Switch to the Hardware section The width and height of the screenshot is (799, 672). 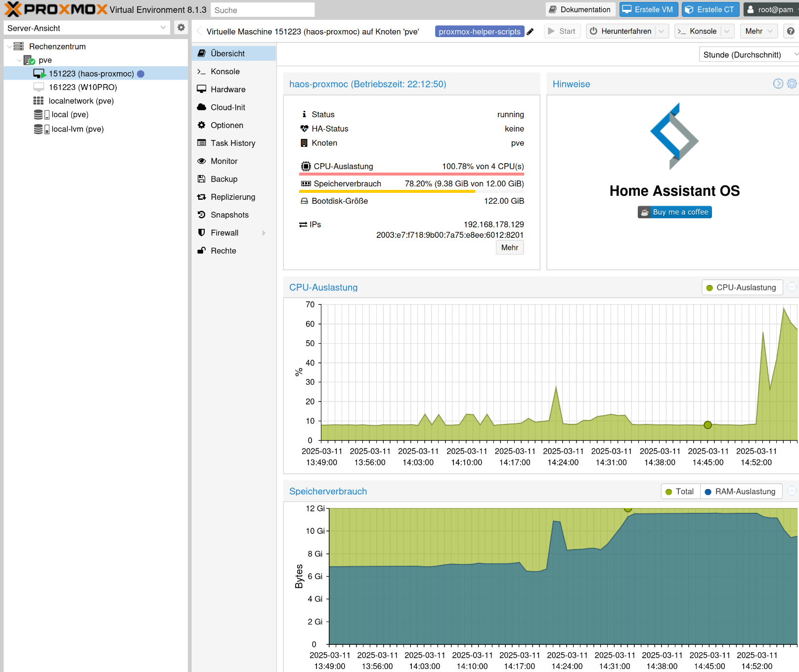[228, 90]
